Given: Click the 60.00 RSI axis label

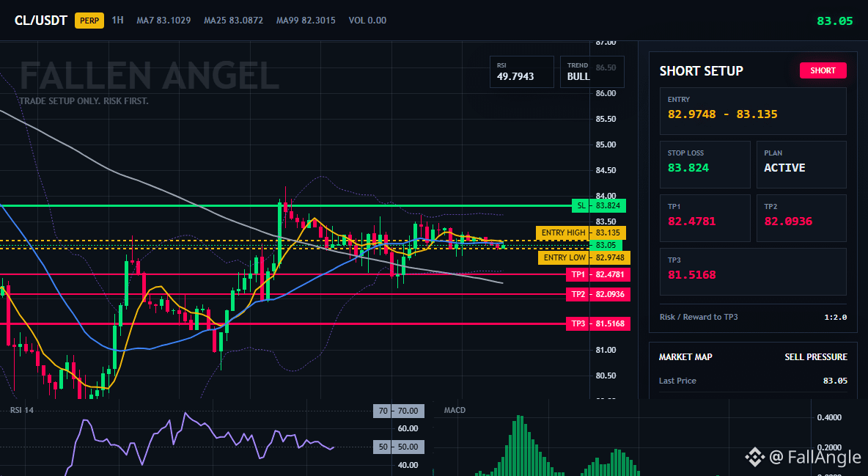Looking at the screenshot, I should coord(408,428).
